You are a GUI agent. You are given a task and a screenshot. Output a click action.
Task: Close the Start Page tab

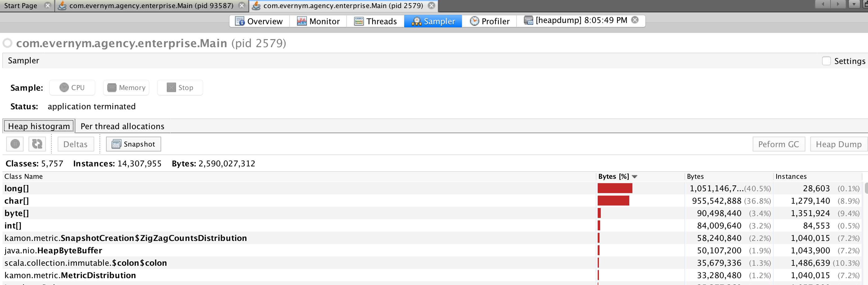coord(47,5)
